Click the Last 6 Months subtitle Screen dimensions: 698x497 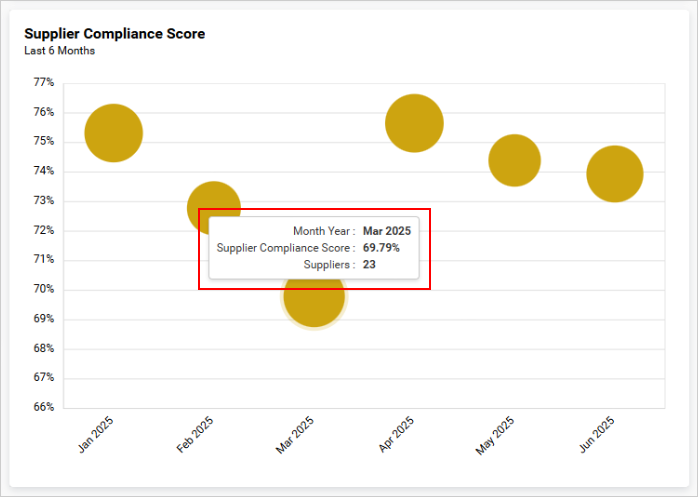click(60, 51)
